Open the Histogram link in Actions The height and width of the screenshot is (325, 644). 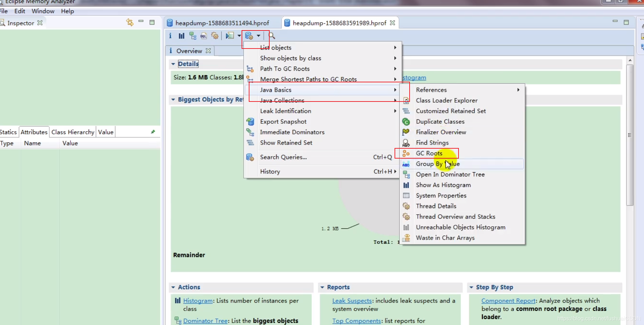198,301
